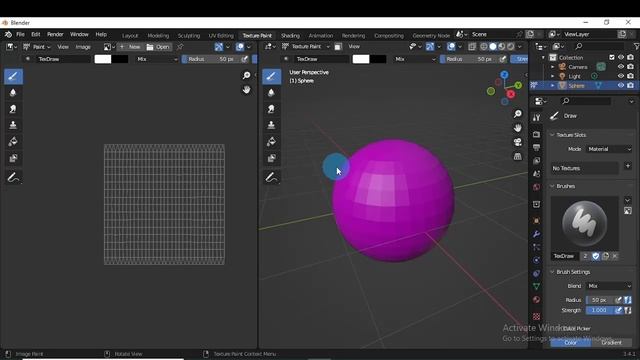This screenshot has height=360, width=640.
Task: Open the Blend Mix dropdown in Brush Settings
Action: click(609, 286)
